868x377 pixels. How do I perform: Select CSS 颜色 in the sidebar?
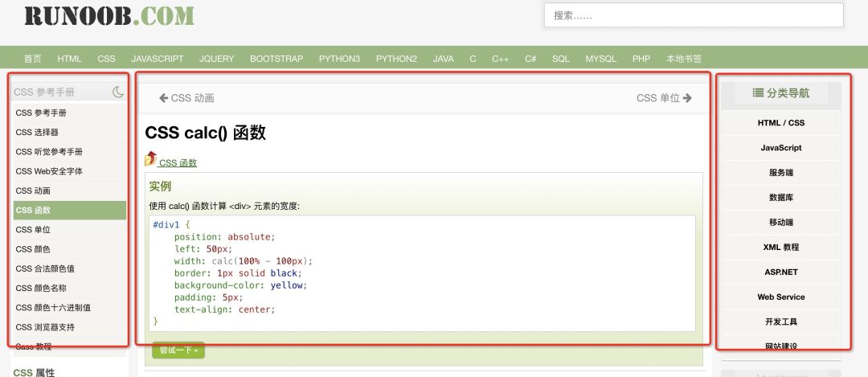coord(70,249)
